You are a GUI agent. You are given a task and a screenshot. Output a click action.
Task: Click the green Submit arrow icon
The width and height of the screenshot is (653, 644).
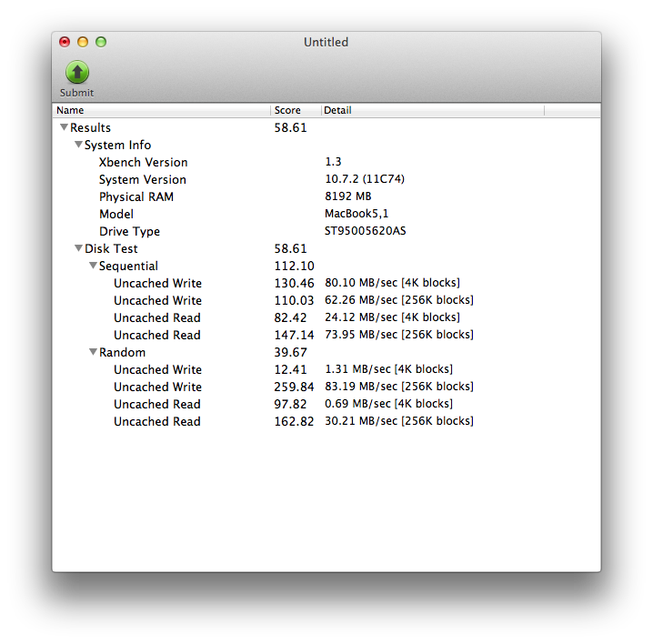(77, 73)
